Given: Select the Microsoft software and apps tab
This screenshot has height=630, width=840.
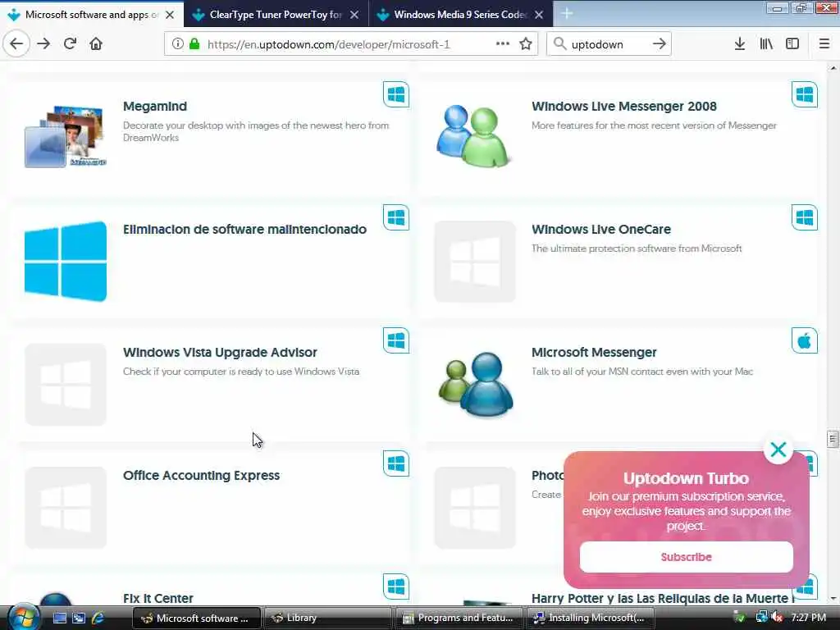Looking at the screenshot, I should (92, 15).
